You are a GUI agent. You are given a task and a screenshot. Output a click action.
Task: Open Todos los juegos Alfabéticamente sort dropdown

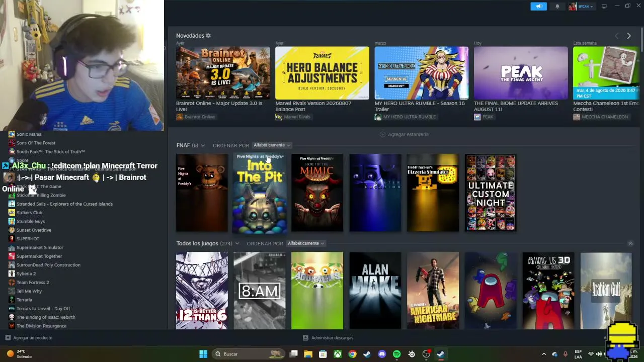[x=306, y=243]
